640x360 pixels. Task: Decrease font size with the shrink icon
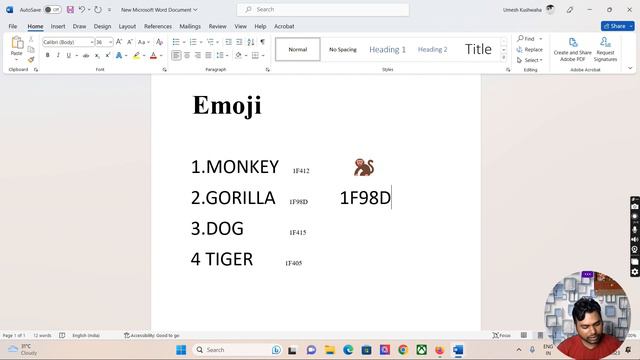pyautogui.click(x=130, y=42)
